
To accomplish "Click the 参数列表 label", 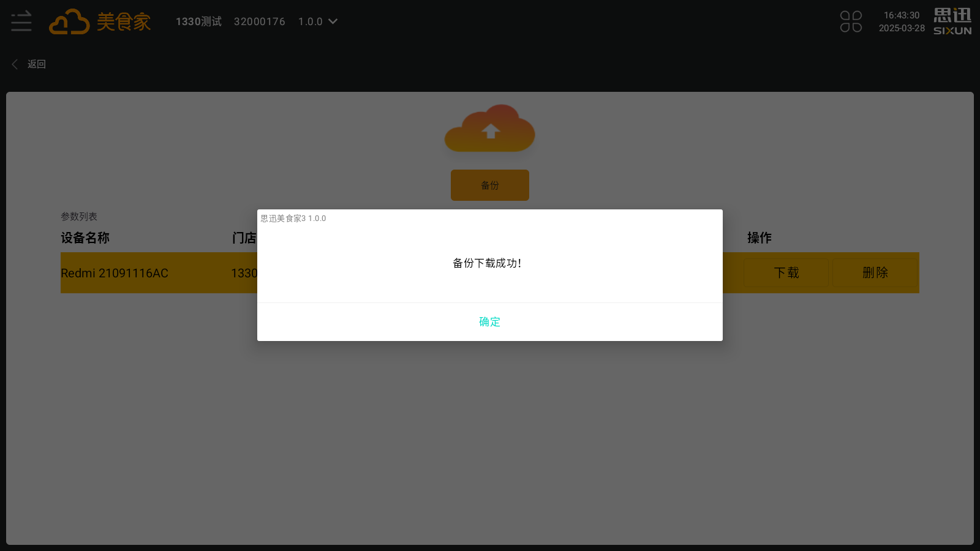I will (x=79, y=217).
